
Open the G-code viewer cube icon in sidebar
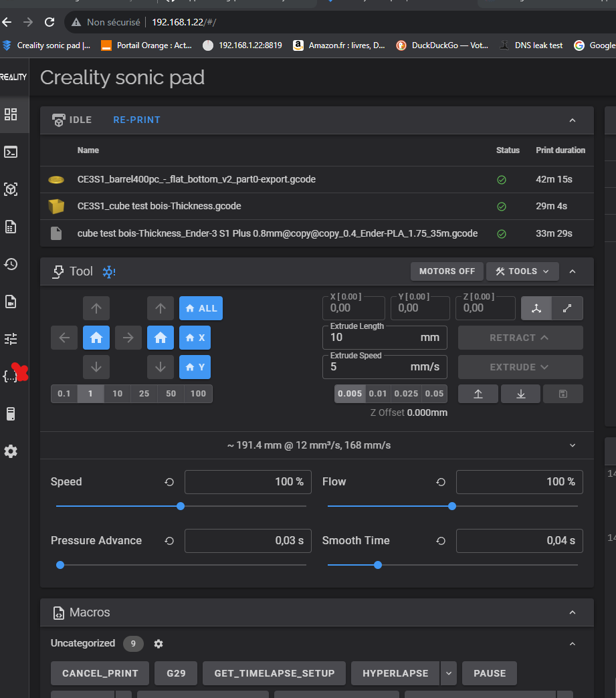[11, 189]
